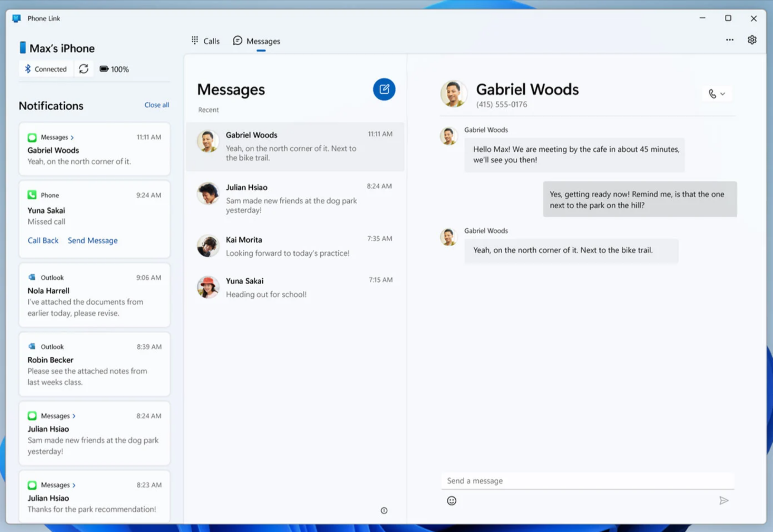Image resolution: width=773 pixels, height=532 pixels.
Task: Expand Messages chevron in the 8:24 AM notification
Action: pyautogui.click(x=74, y=416)
